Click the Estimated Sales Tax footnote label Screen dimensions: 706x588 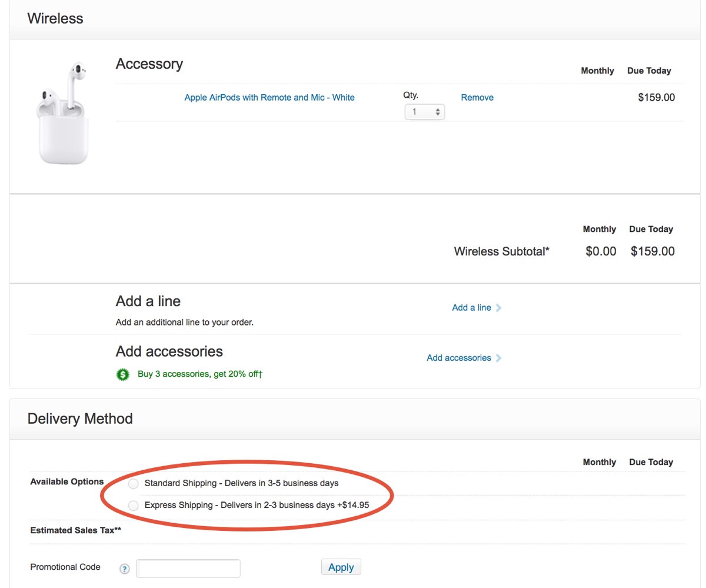[x=76, y=530]
